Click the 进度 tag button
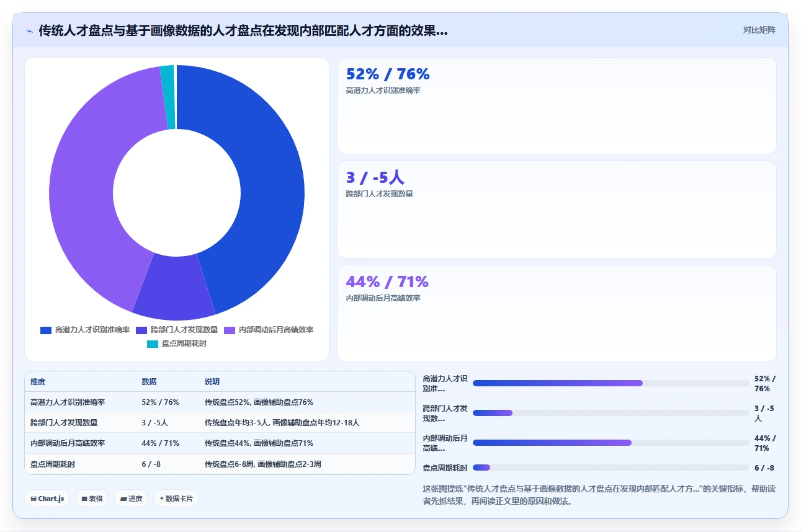 pos(131,499)
